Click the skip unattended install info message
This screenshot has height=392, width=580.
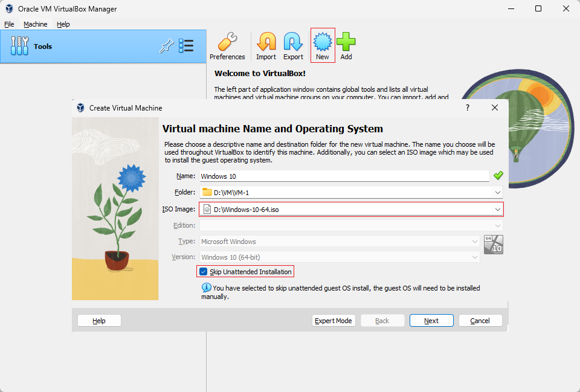[x=341, y=292]
